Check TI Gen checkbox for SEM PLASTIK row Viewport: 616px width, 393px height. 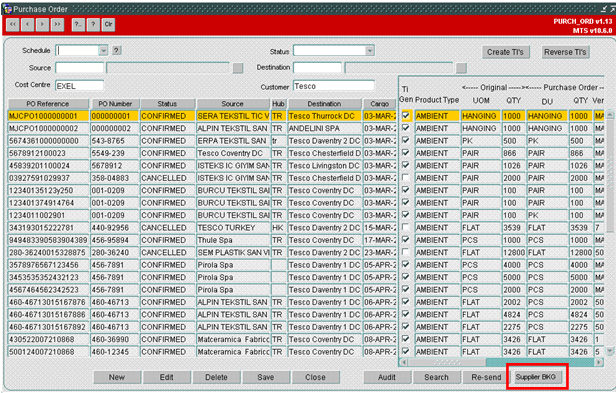406,252
